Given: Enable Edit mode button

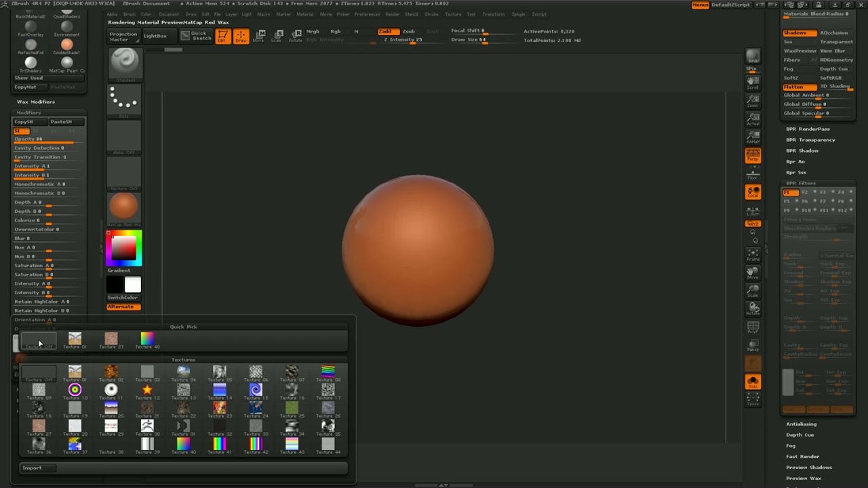Looking at the screenshot, I should click(x=222, y=36).
